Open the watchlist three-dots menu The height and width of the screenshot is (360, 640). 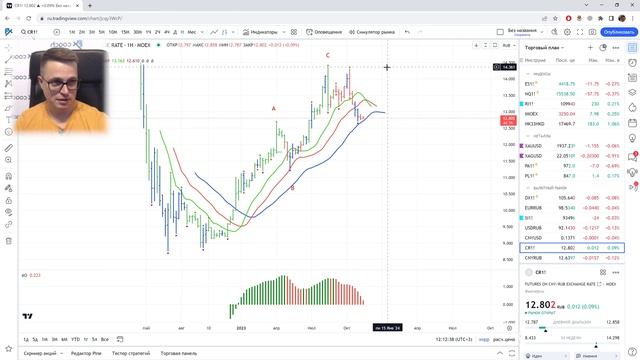pos(616,48)
